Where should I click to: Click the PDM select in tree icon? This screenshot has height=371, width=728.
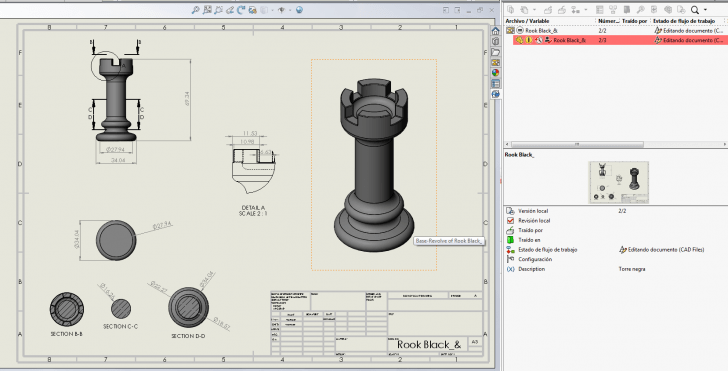[654, 9]
